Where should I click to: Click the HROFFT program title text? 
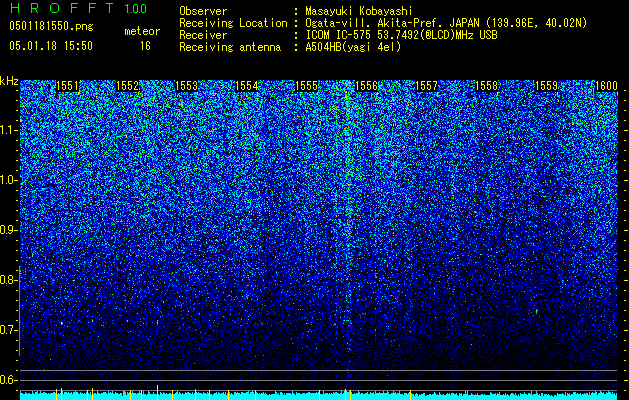pyautogui.click(x=63, y=8)
